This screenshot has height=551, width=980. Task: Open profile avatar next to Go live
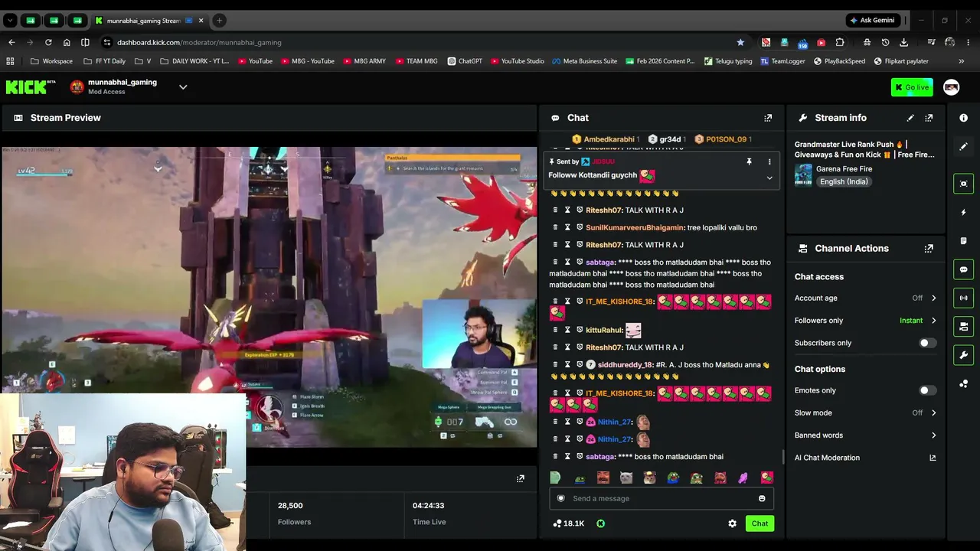[x=951, y=87]
